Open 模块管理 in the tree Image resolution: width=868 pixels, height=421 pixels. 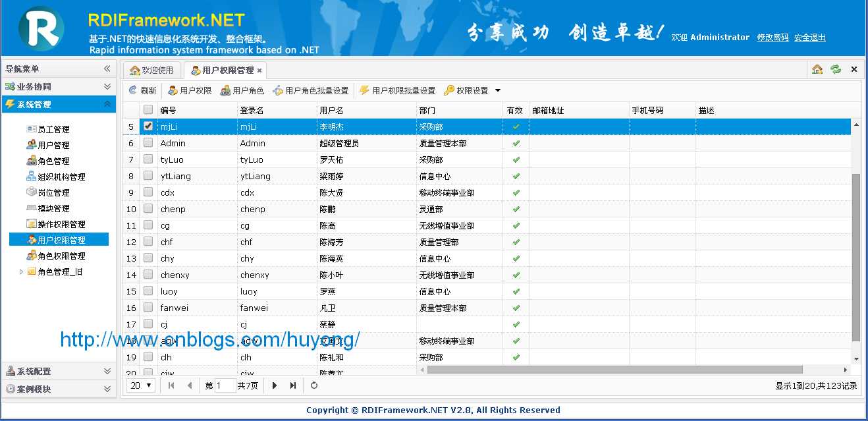point(53,208)
